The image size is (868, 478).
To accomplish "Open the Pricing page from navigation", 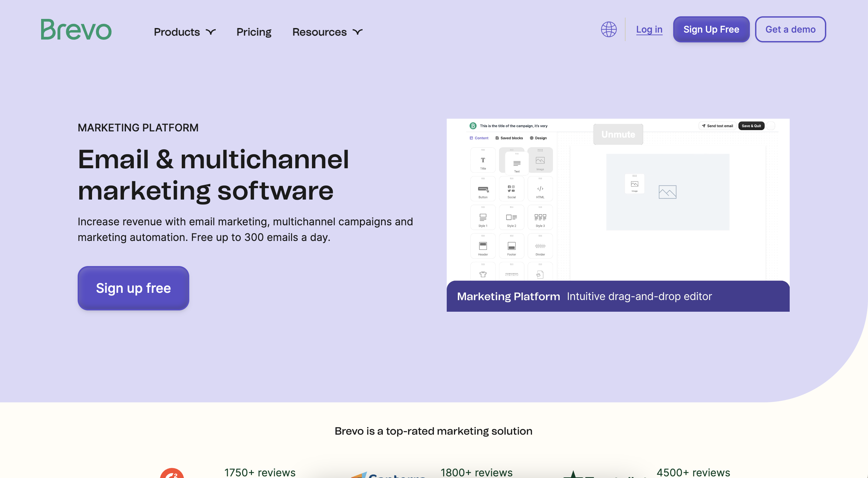I will (x=254, y=32).
